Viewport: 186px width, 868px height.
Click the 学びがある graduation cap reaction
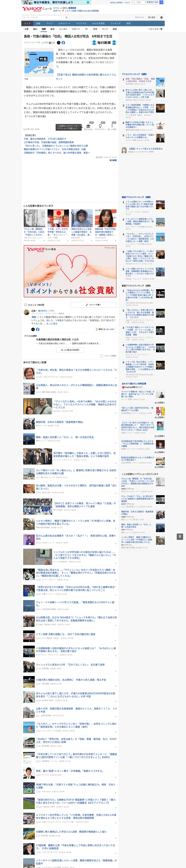point(89,127)
